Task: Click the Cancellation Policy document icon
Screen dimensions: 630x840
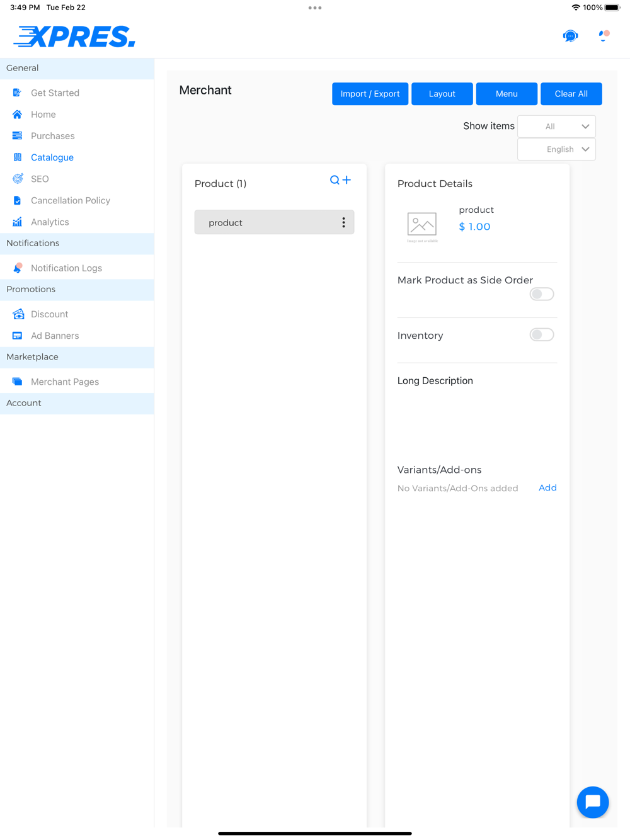Action: pos(17,200)
